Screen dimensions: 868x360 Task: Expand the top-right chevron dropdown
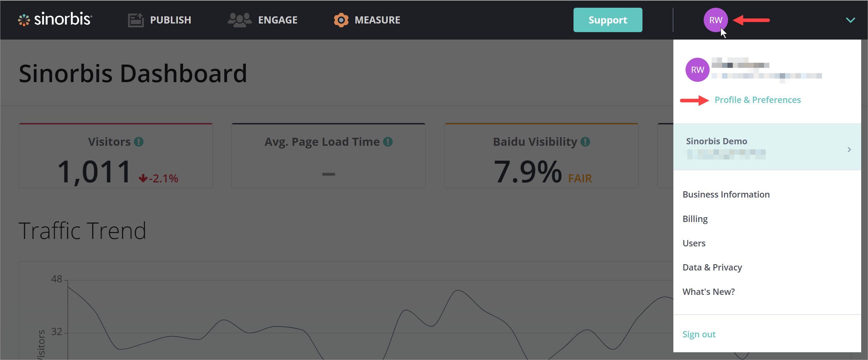pos(850,20)
